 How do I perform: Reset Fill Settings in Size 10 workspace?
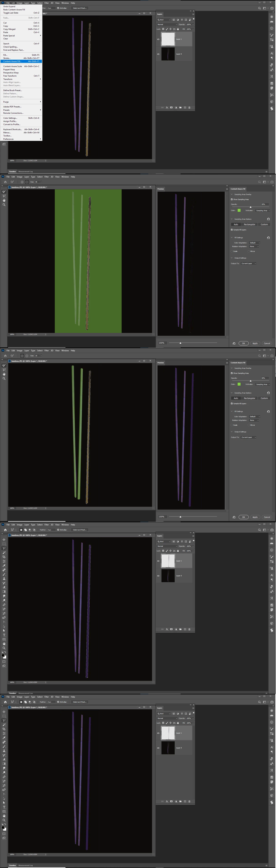268,411
